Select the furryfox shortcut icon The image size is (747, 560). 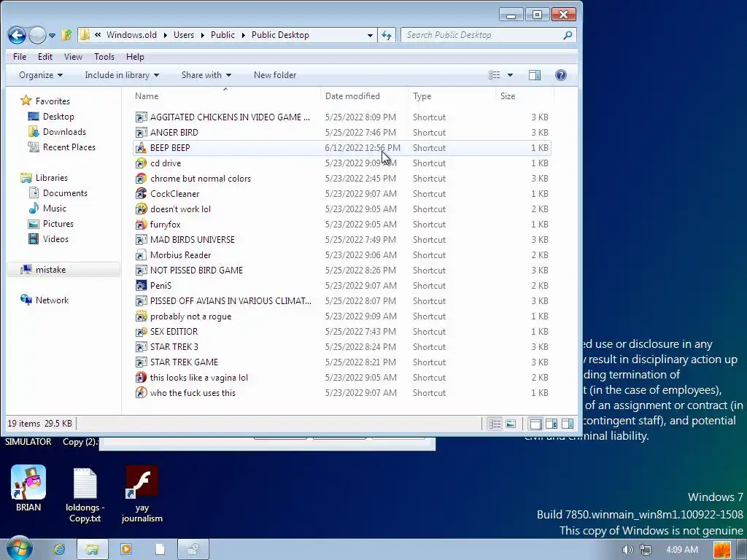pyautogui.click(x=141, y=224)
